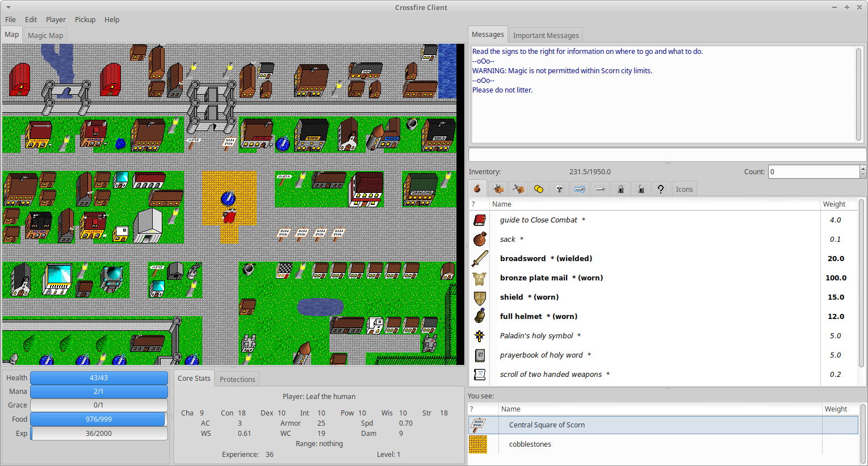
Task: Click the broadsword icon in the inventory list
Action: click(480, 258)
